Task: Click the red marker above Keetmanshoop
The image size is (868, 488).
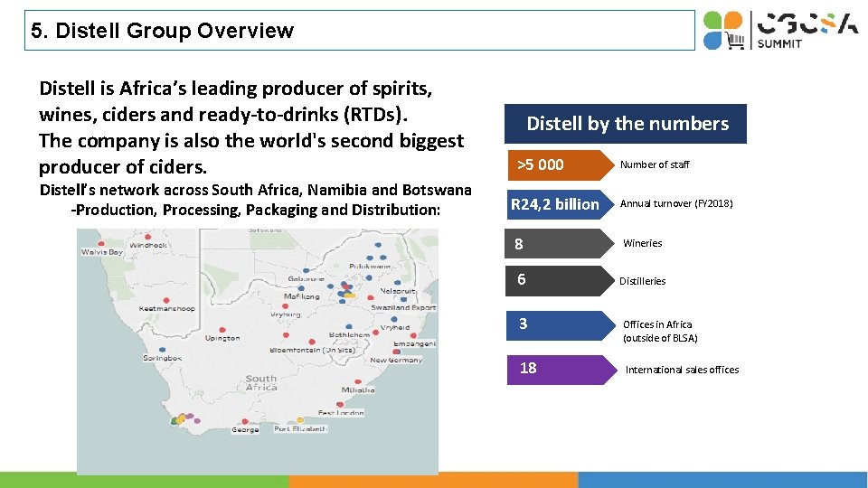Action: pos(166,300)
